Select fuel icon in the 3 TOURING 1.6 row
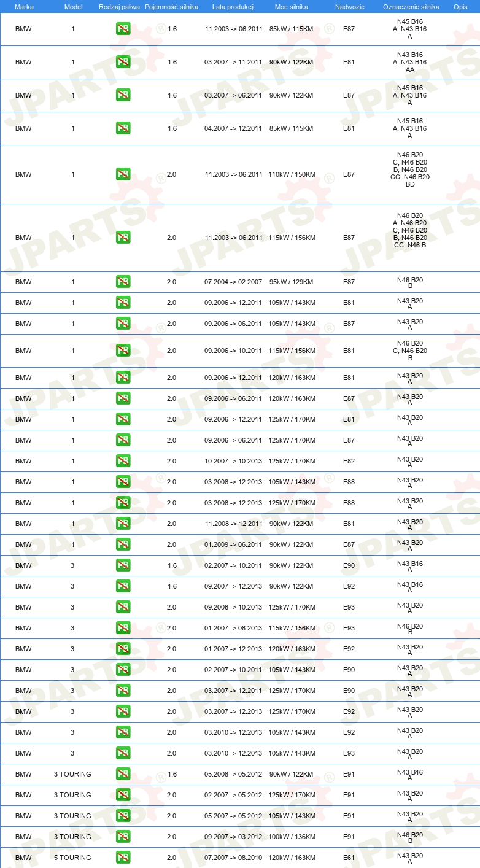The height and width of the screenshot is (868, 480). [123, 774]
